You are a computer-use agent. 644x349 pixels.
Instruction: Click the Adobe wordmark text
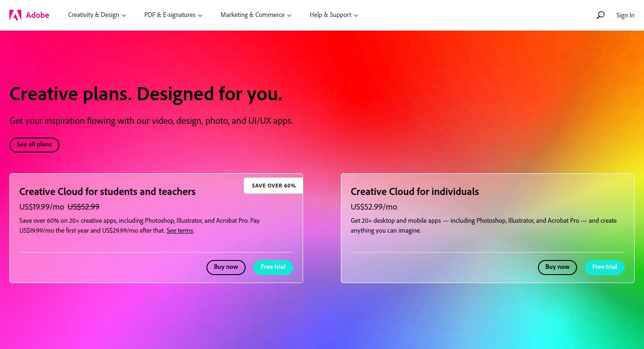tap(38, 15)
